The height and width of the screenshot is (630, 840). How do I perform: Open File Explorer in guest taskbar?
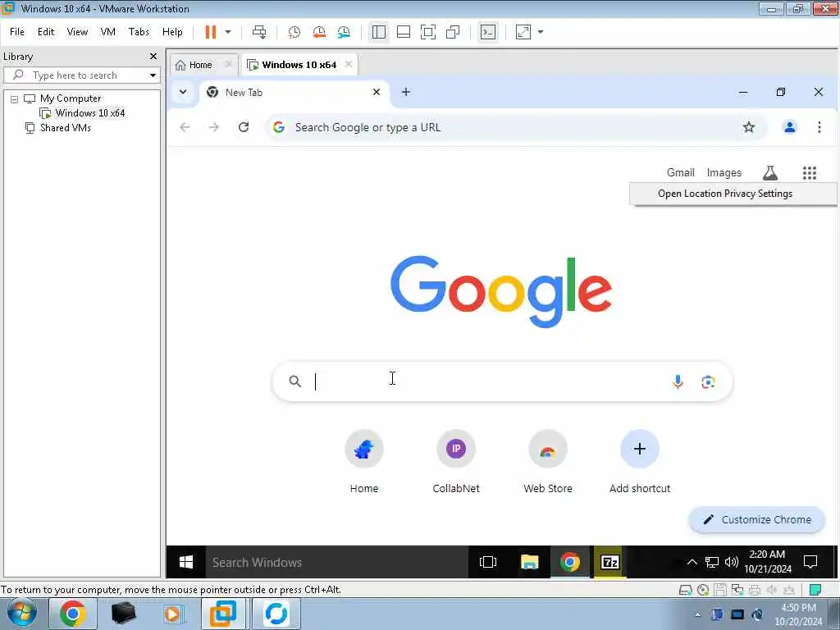coord(529,562)
